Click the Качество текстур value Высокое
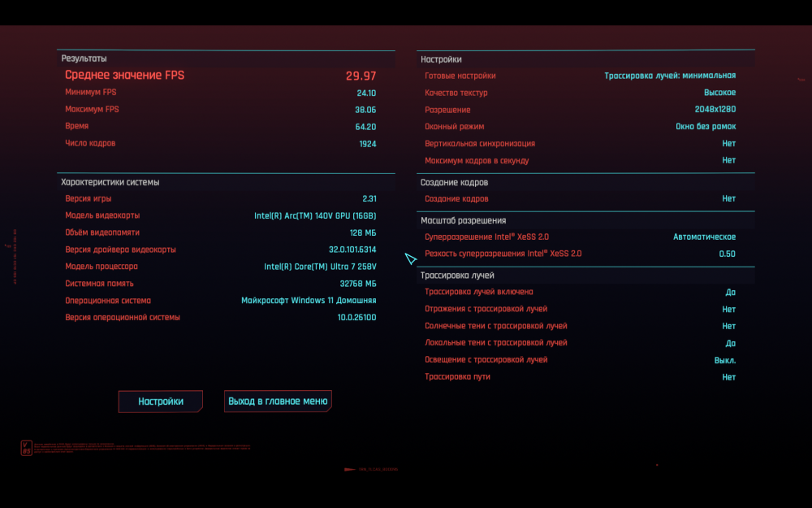Viewport: 812px width, 508px height. [x=719, y=93]
